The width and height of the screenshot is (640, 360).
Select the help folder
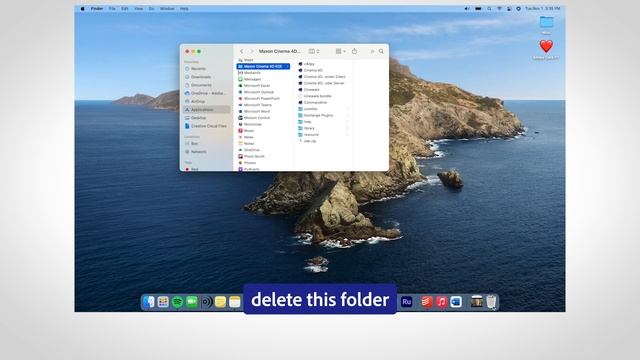(307, 122)
